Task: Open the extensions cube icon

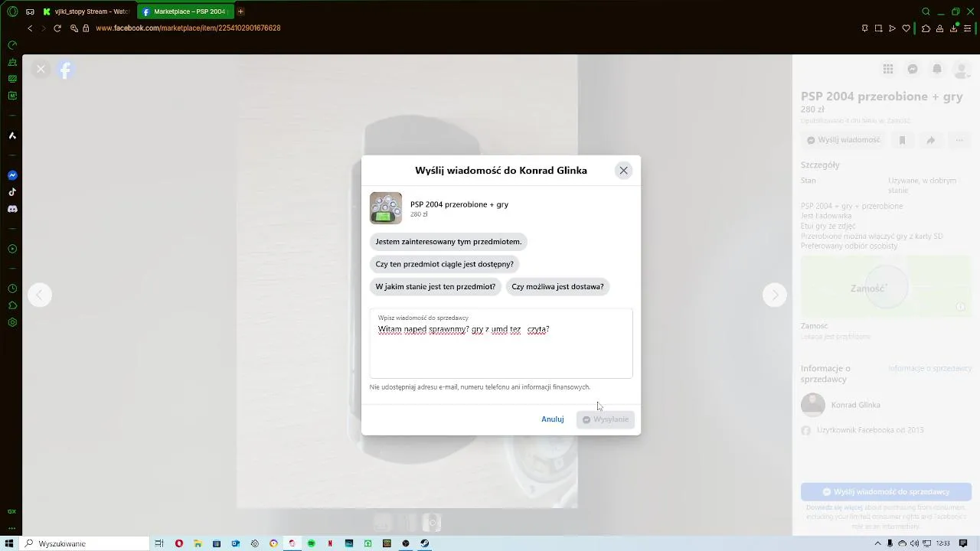Action: [x=926, y=28]
